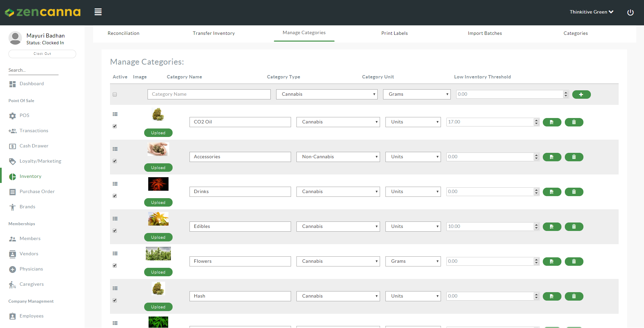644x328 pixels.
Task: Upload an image for Edibles
Action: 158,237
